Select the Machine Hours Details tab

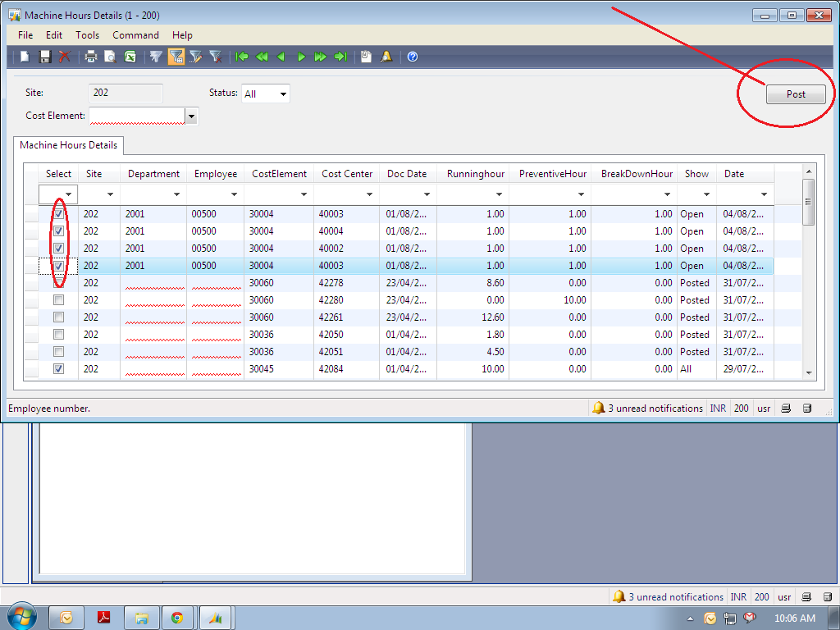click(x=69, y=145)
